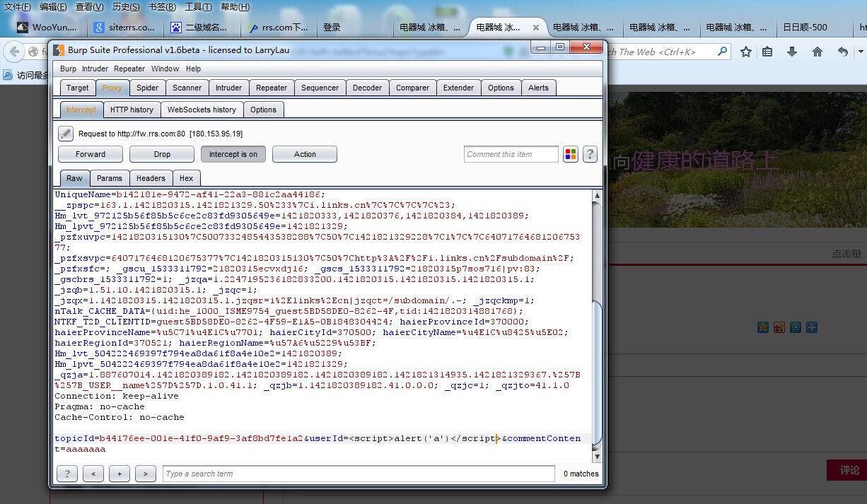
Task: Share via the Sina Weibo icon on webpage
Action: 779,327
